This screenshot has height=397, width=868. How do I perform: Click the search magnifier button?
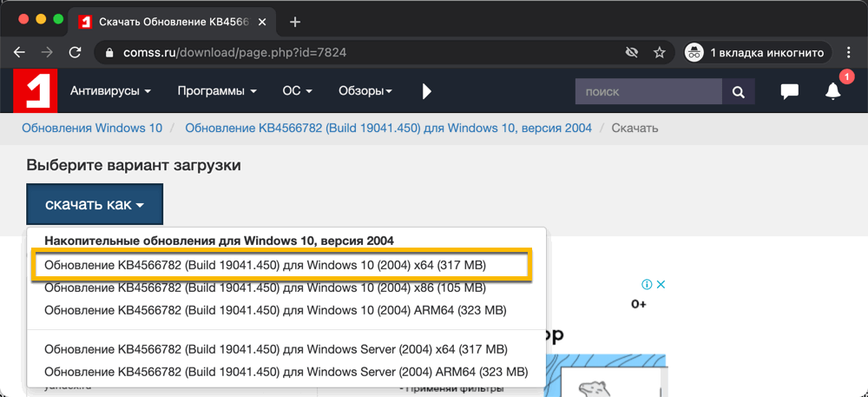click(739, 91)
